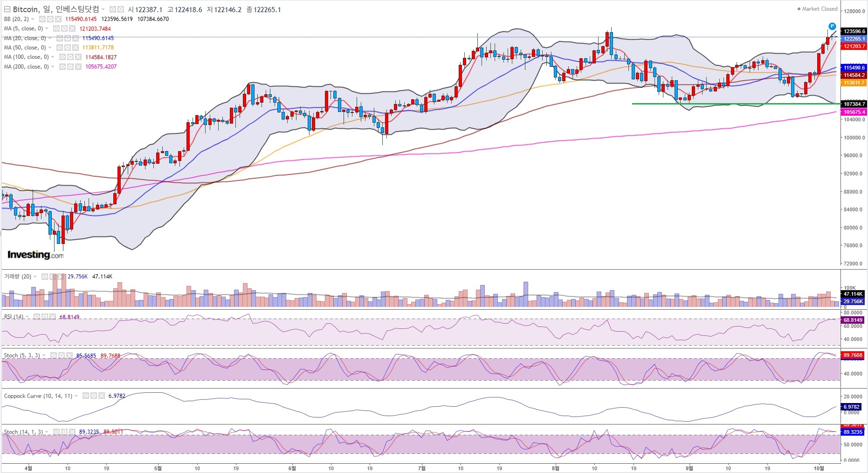Viewport: 868px width, 473px height.
Task: Expand MA (20, close, 0) dropdown arrow
Action: [x=50, y=38]
